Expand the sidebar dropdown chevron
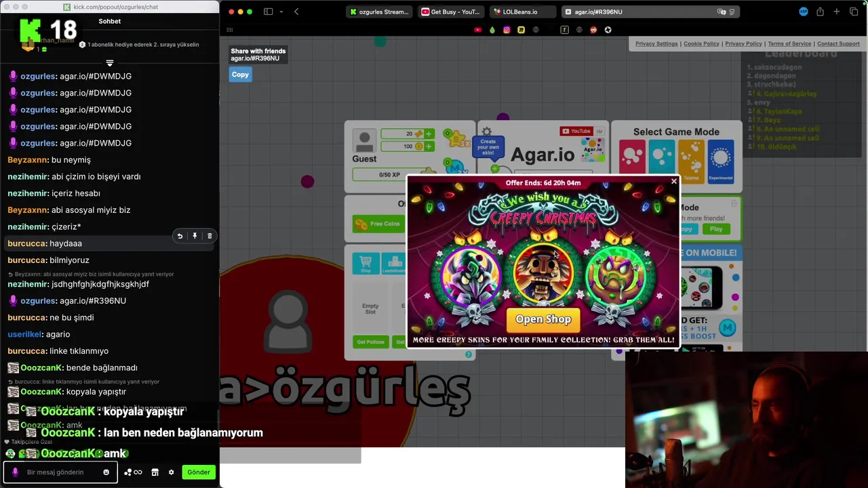The width and height of the screenshot is (868, 488). (x=280, y=12)
